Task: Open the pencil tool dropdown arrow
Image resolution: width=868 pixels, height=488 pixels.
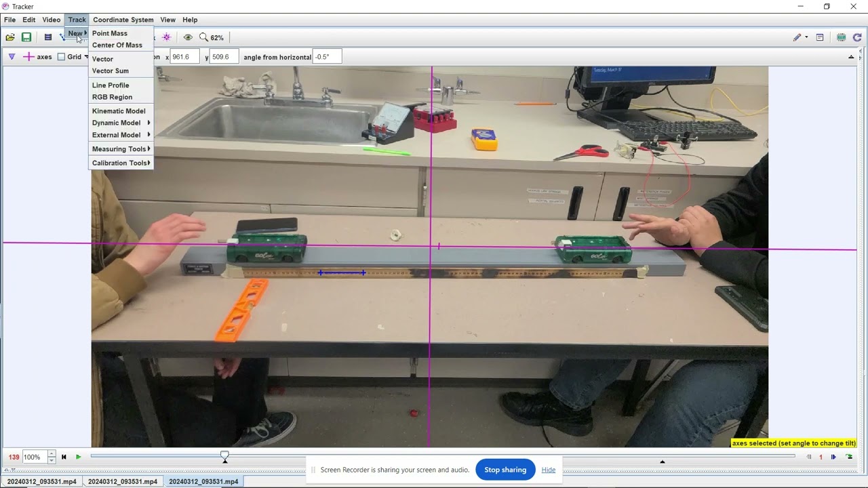Action: 806,37
